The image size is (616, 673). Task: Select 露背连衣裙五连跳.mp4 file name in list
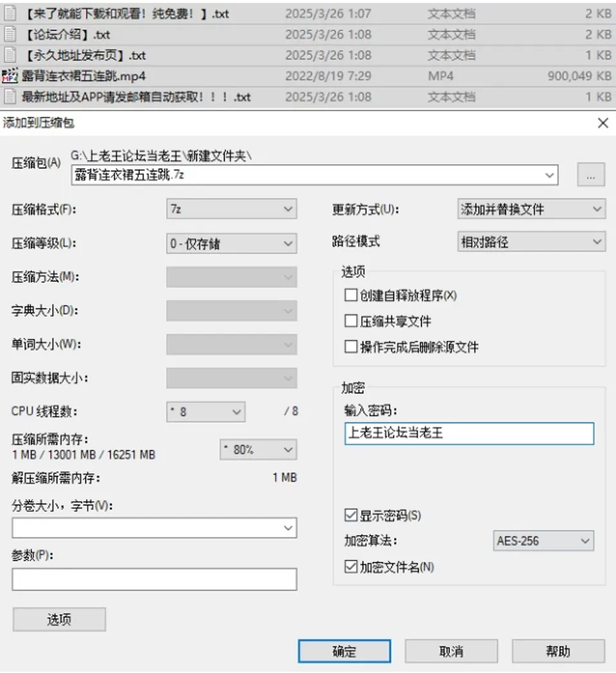pos(83,76)
